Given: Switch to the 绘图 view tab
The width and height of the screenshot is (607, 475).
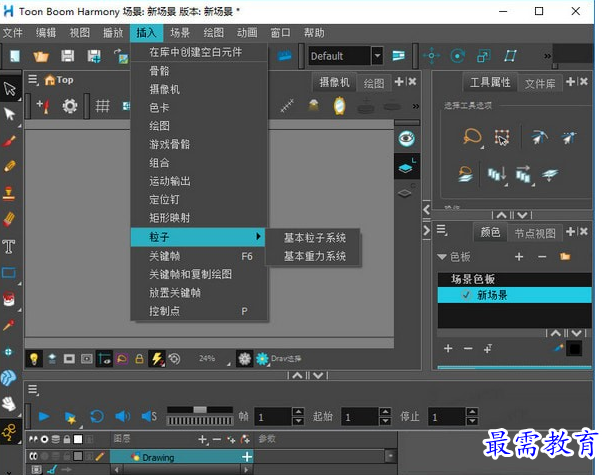Looking at the screenshot, I should (374, 84).
